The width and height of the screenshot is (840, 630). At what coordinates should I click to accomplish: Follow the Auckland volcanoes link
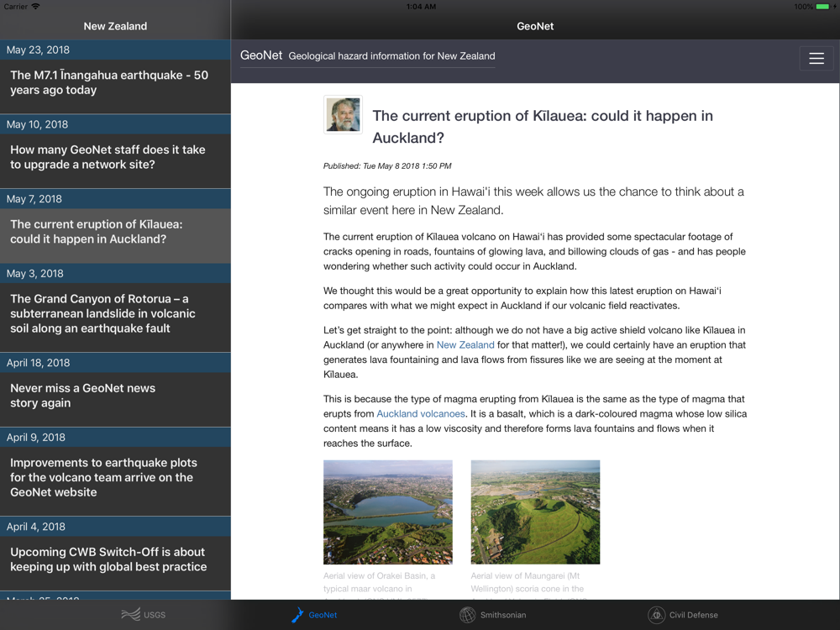pyautogui.click(x=421, y=413)
